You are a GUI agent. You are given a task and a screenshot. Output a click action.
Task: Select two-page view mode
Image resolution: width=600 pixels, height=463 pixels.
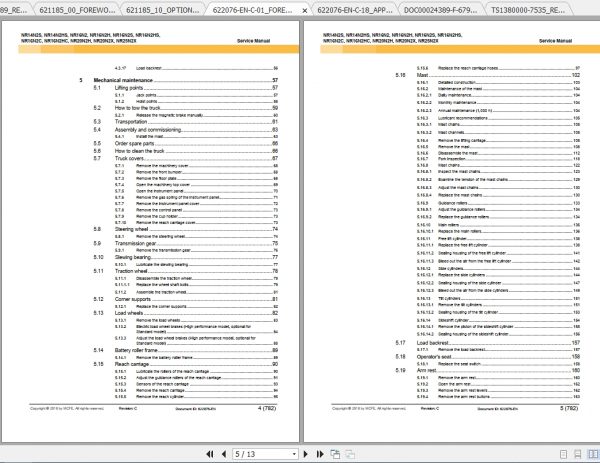[593, 454]
